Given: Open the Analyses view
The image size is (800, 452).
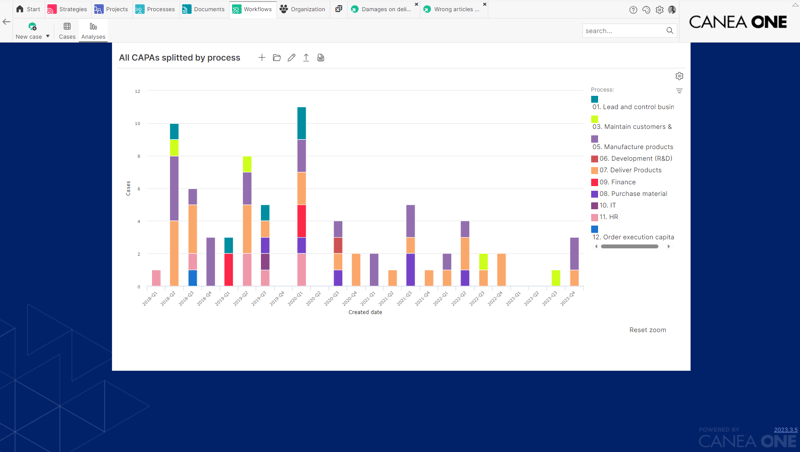Looking at the screenshot, I should coord(93,31).
